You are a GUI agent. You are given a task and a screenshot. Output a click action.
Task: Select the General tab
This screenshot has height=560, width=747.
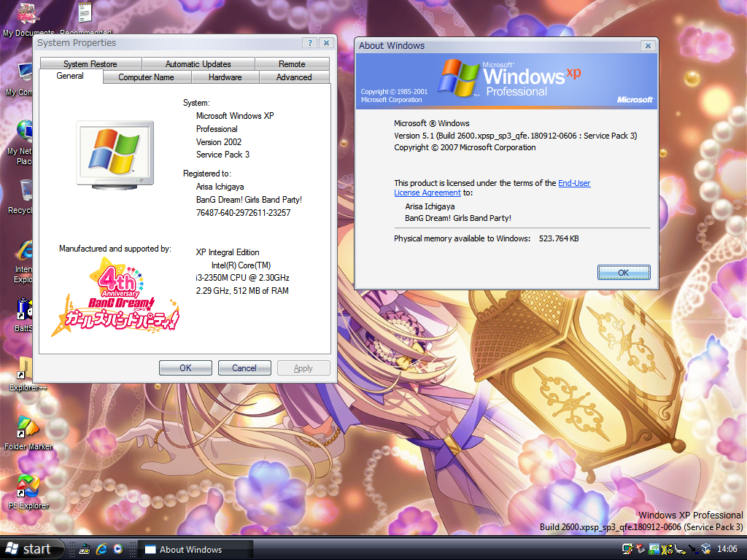point(70,76)
